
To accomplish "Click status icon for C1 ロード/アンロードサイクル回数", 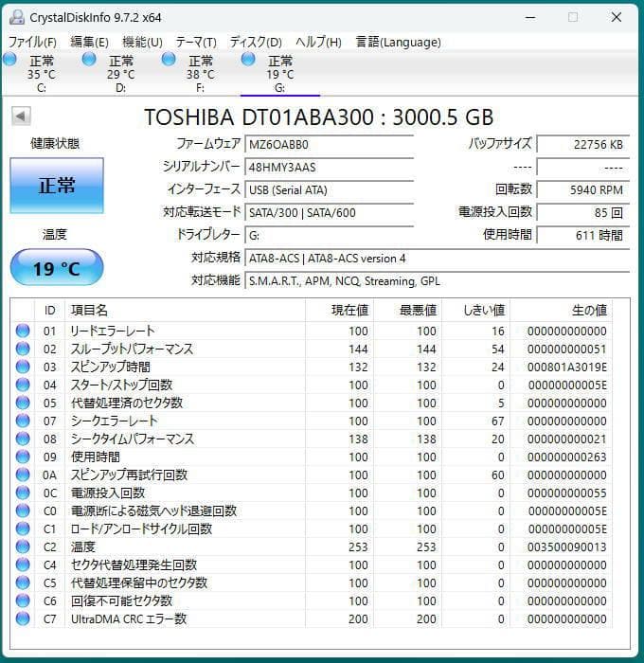I will click(23, 529).
